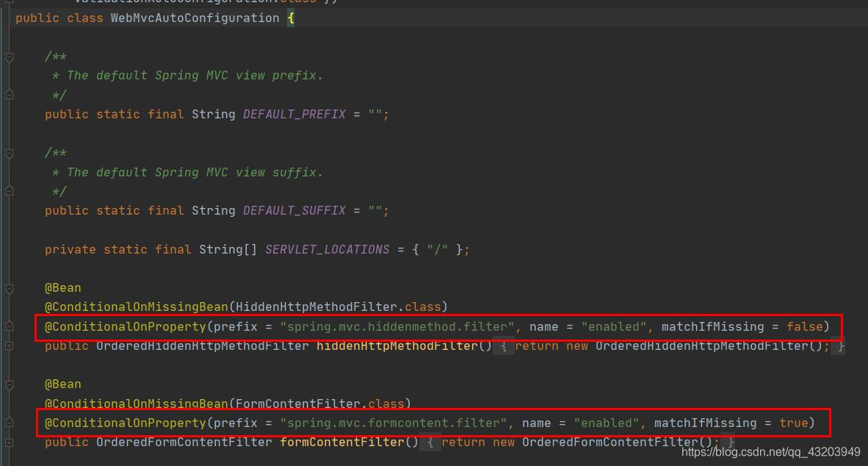Click the opening brace after WebMvcAutoConfiguration
Viewport: 868px width, 466px height.
coord(291,18)
